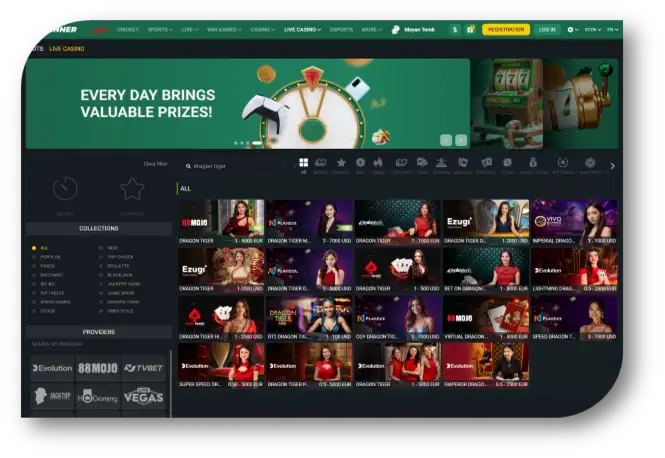Click the Mayan Tomb promo icon
The height and width of the screenshot is (458, 665).
pyautogui.click(x=396, y=30)
